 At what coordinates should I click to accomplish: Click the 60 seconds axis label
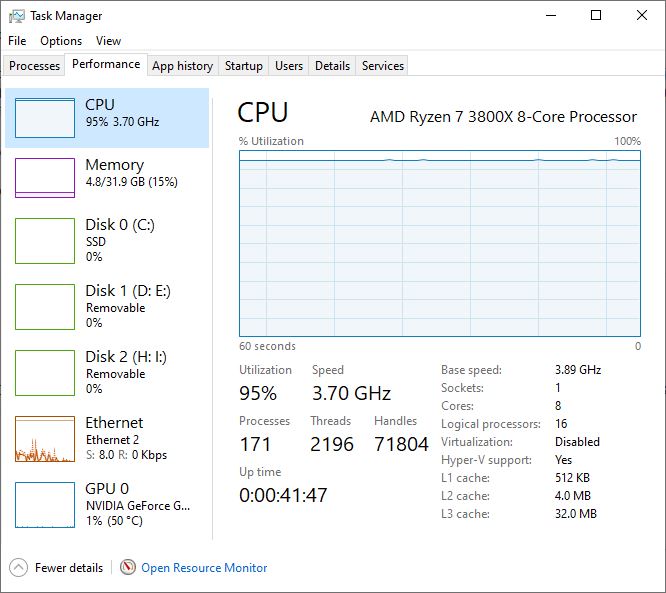[x=267, y=346]
